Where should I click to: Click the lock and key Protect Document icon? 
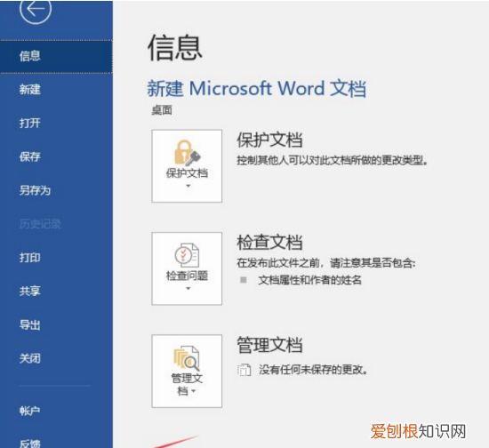(187, 153)
